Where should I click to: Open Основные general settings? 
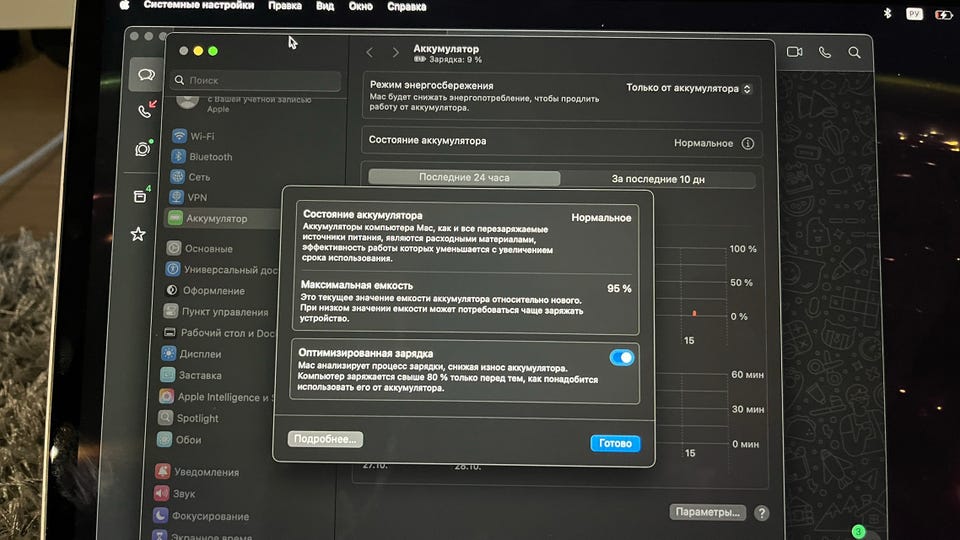click(x=200, y=249)
